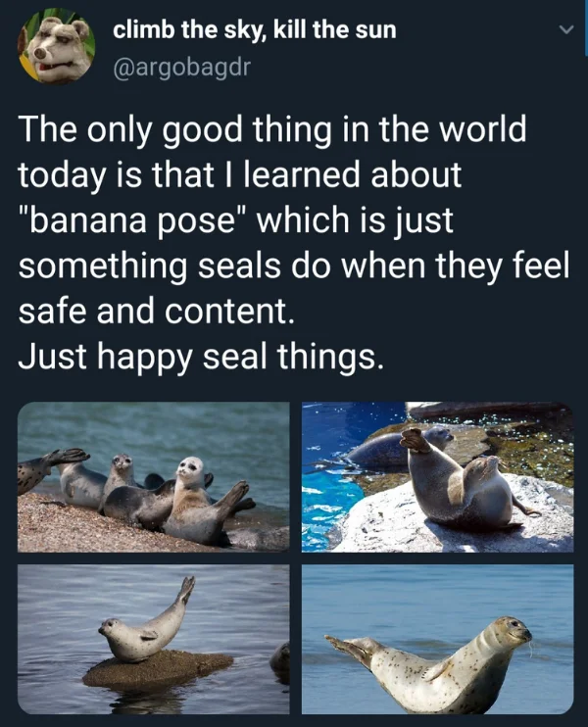The height and width of the screenshot is (727, 588).
Task: Open the bear puppet profile avatar
Action: (x=57, y=46)
